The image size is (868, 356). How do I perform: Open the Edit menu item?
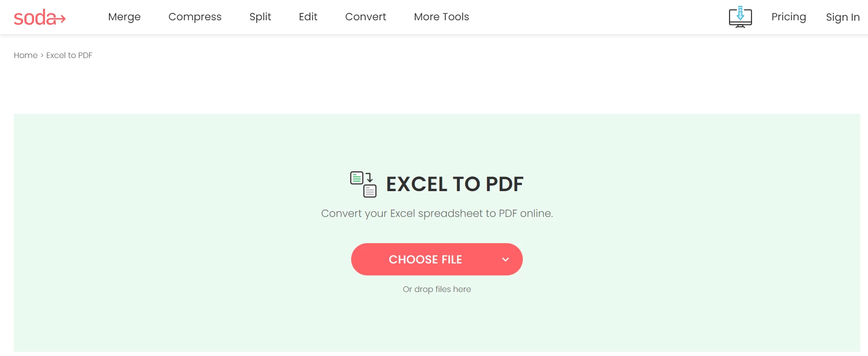coord(308,17)
